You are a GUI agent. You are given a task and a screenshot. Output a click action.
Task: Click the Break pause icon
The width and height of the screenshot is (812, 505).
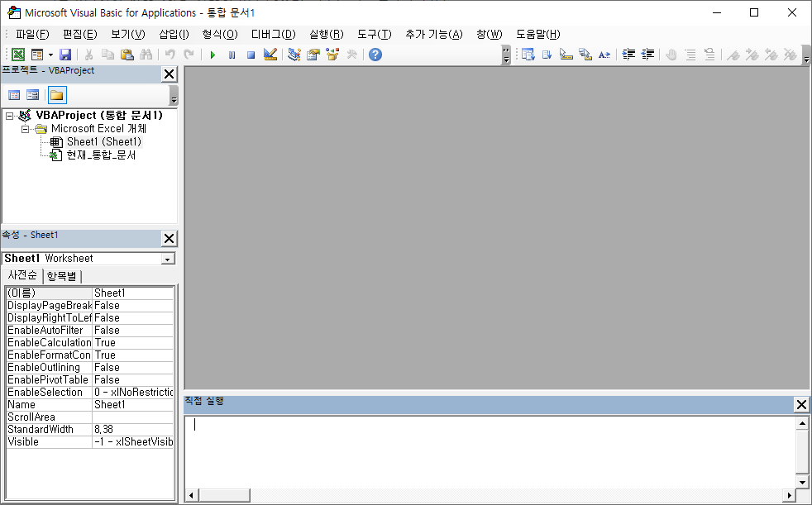point(232,55)
